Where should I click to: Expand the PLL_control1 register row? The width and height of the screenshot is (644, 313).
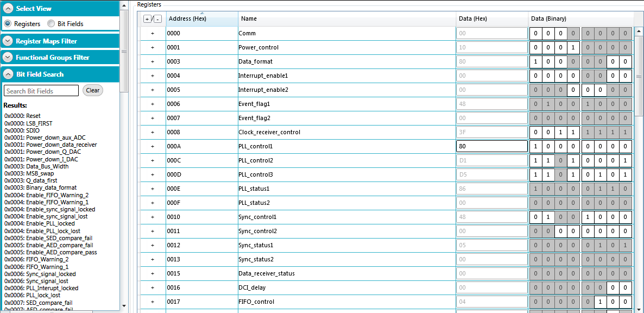coord(153,147)
